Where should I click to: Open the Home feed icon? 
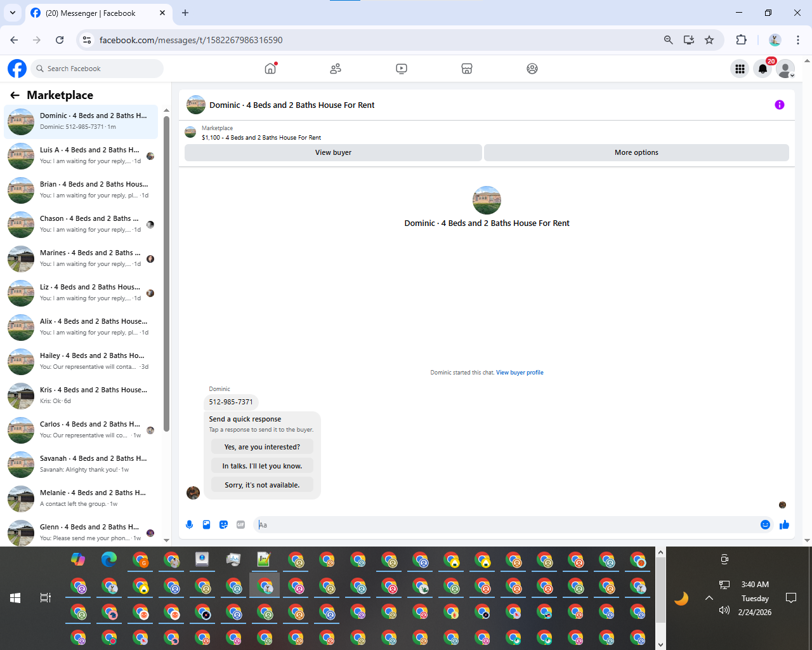270,69
